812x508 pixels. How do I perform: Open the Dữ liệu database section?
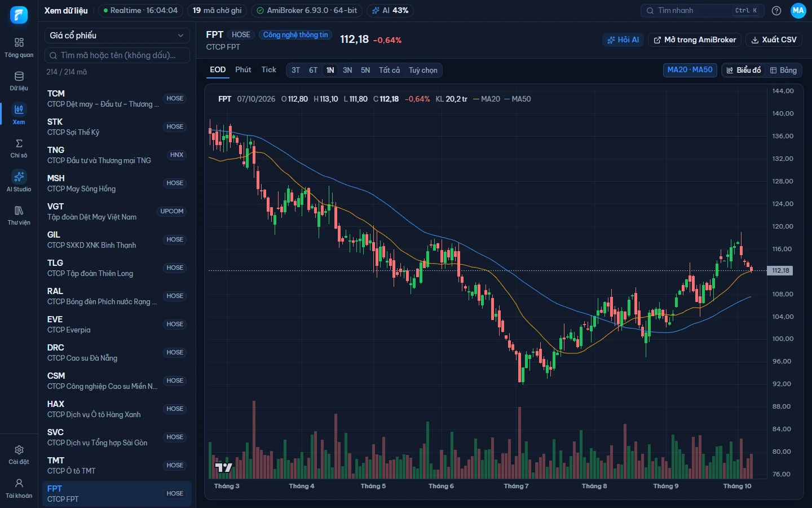19,81
